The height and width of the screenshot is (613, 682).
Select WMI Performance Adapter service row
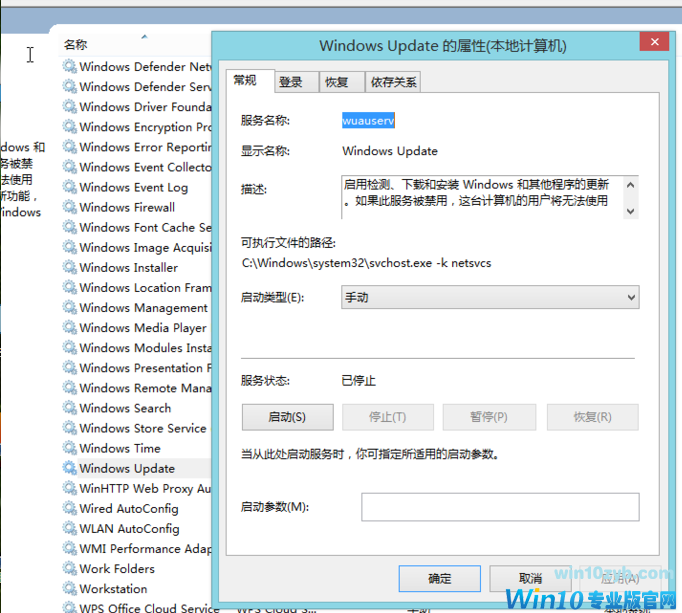click(136, 548)
